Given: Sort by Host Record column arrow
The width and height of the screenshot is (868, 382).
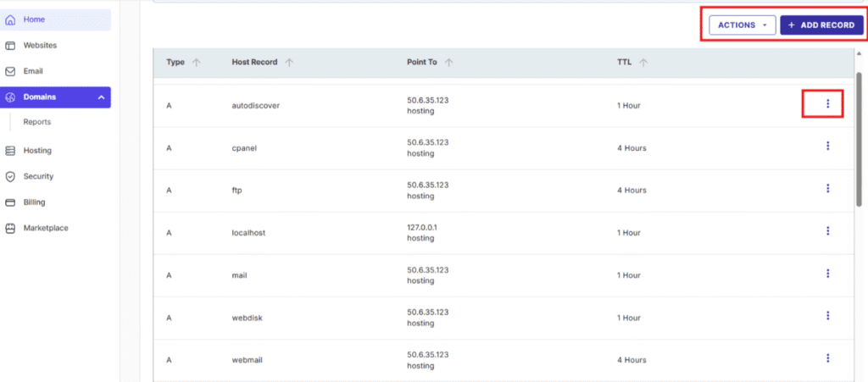Looking at the screenshot, I should point(289,63).
